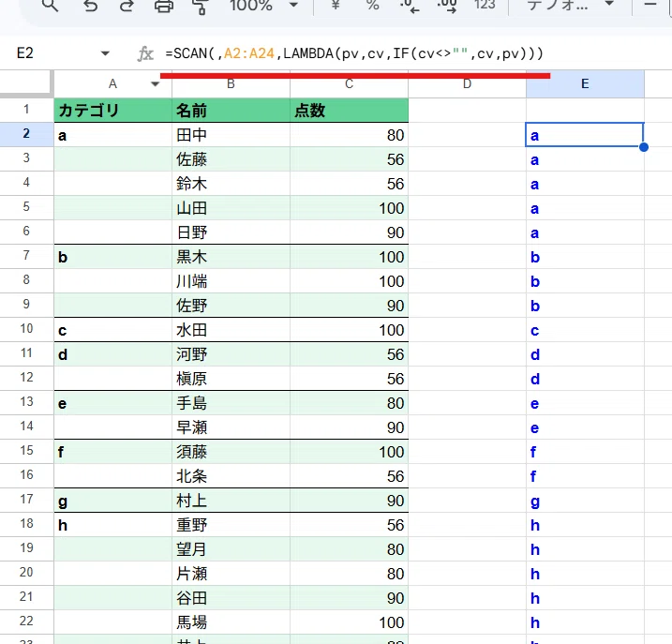Select cell containing 手島
Screen dimensions: 672x644
[231, 403]
